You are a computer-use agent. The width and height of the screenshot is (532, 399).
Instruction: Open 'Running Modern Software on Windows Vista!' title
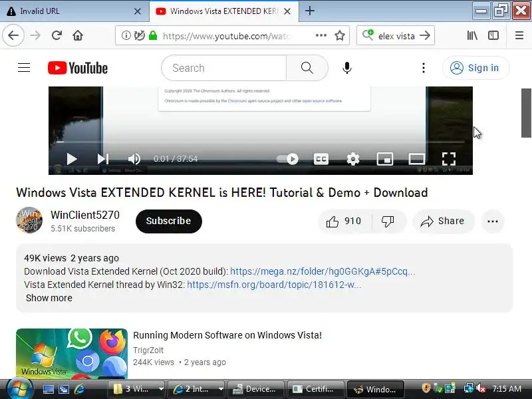click(x=227, y=335)
